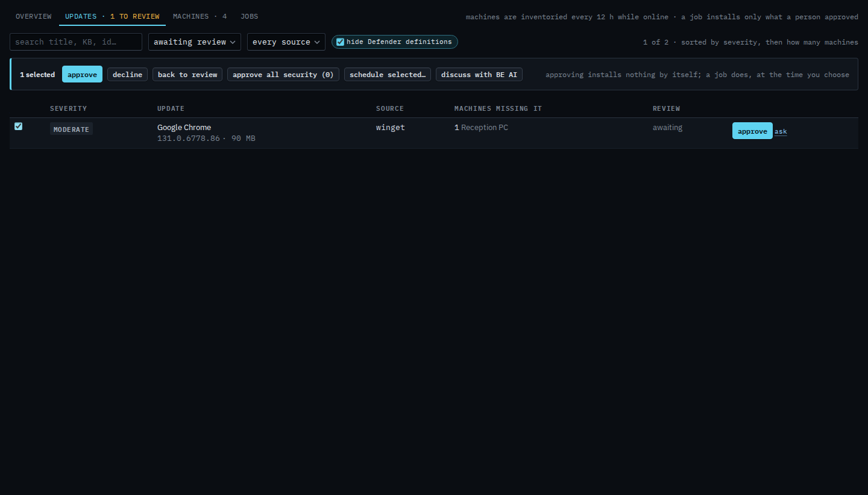
Task: Click the MODERATE severity badge
Action: (71, 129)
